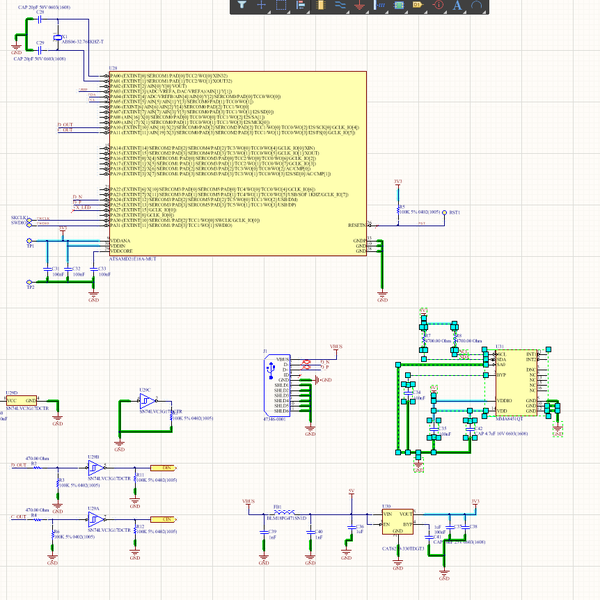The image size is (600, 600).
Task: Open the Align Objects tool
Action: 300,5
